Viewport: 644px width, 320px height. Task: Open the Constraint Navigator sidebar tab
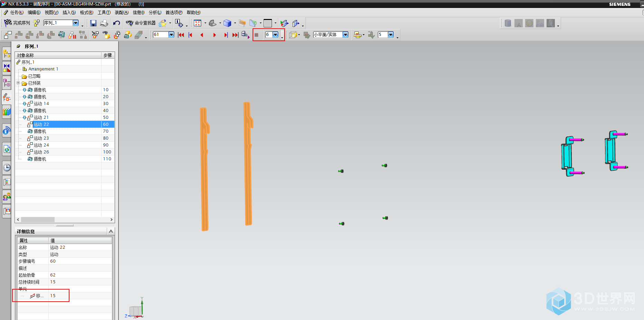pos(7,68)
